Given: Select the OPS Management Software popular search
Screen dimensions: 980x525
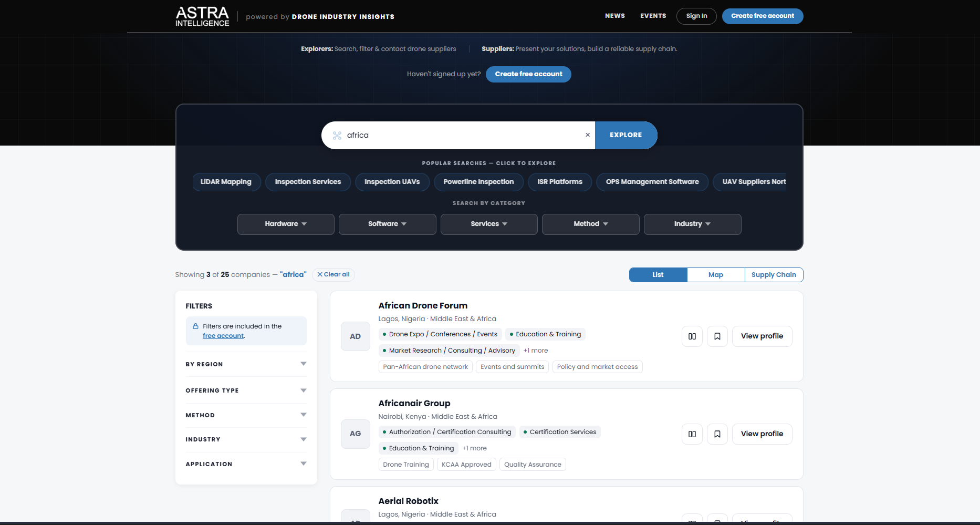Looking at the screenshot, I should click(x=652, y=182).
